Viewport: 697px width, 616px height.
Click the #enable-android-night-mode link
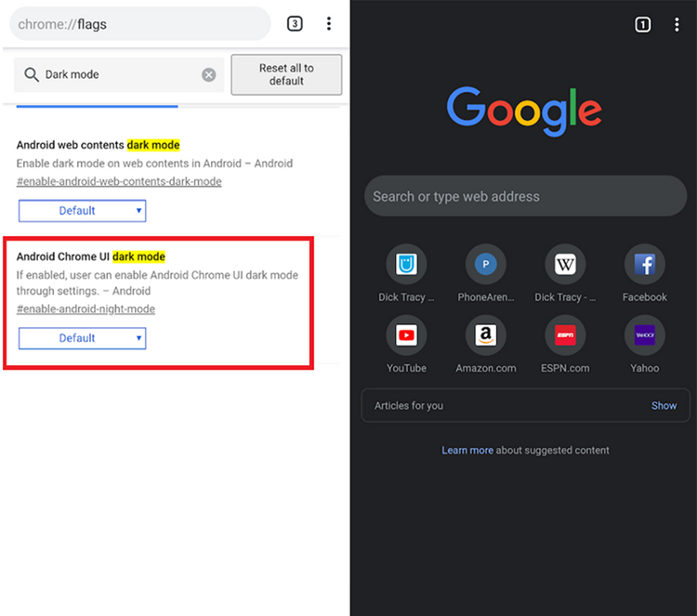(85, 309)
